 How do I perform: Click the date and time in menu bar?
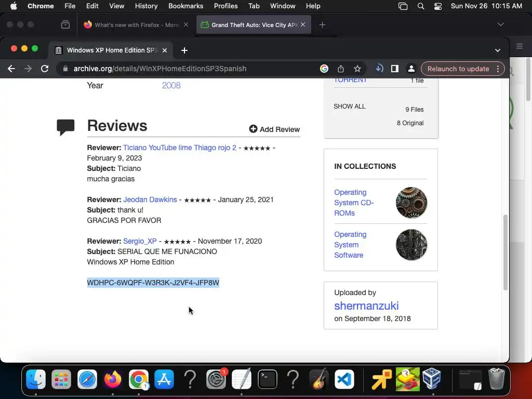[x=486, y=6]
